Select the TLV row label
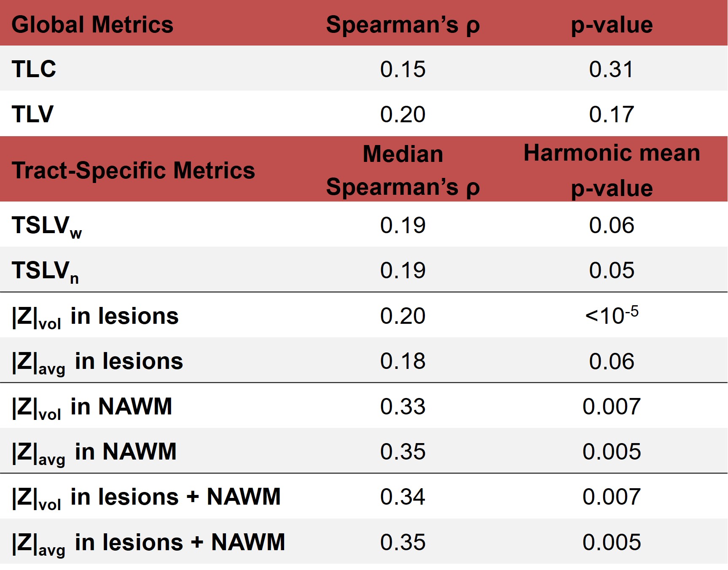728x570 pixels. click(32, 114)
